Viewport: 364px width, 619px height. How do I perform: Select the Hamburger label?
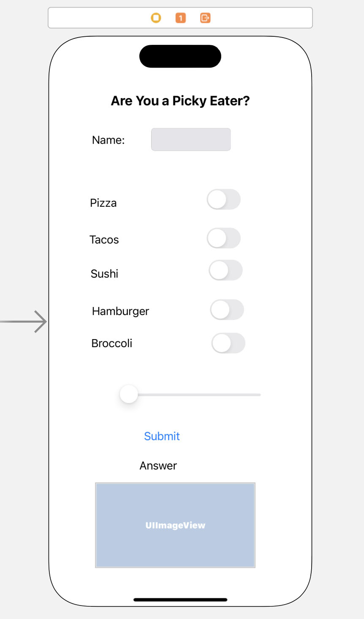tap(121, 311)
